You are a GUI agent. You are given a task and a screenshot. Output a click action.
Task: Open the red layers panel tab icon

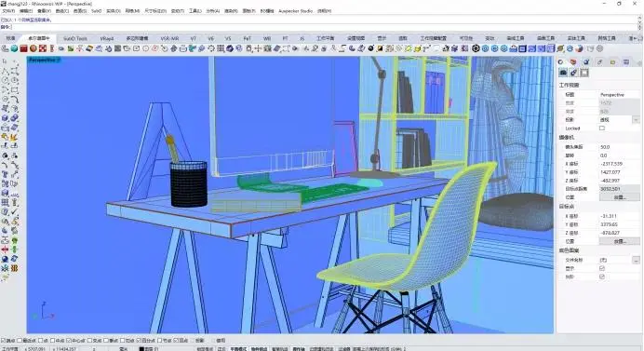click(x=573, y=62)
